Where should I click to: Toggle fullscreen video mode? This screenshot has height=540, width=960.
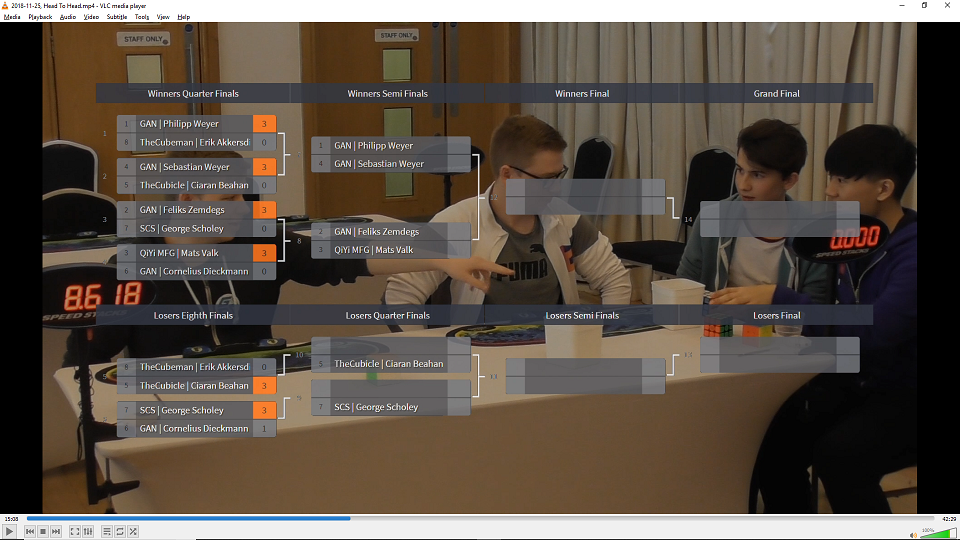tap(75, 531)
